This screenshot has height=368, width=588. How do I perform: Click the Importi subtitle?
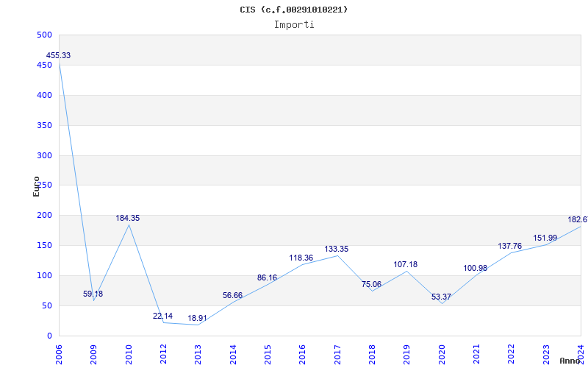294,25
